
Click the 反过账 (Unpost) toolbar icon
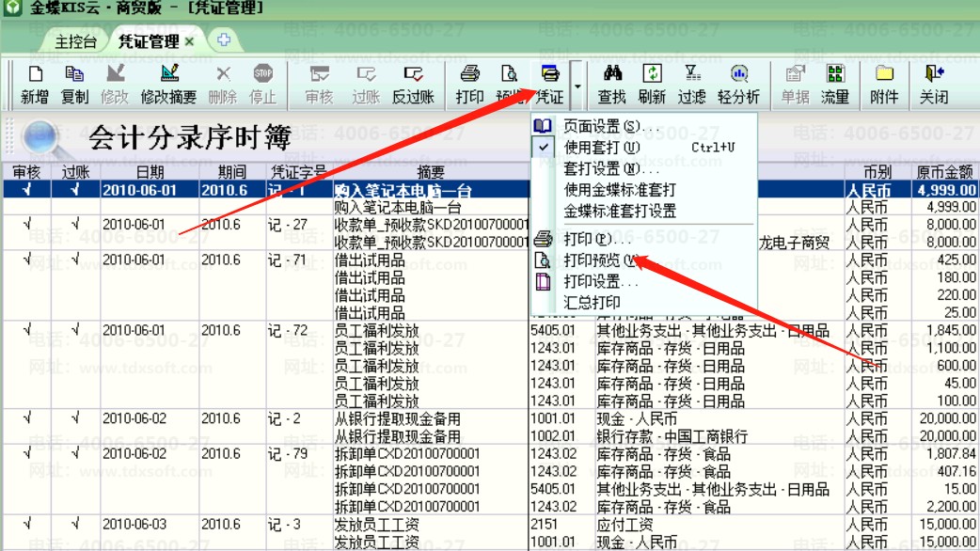413,84
